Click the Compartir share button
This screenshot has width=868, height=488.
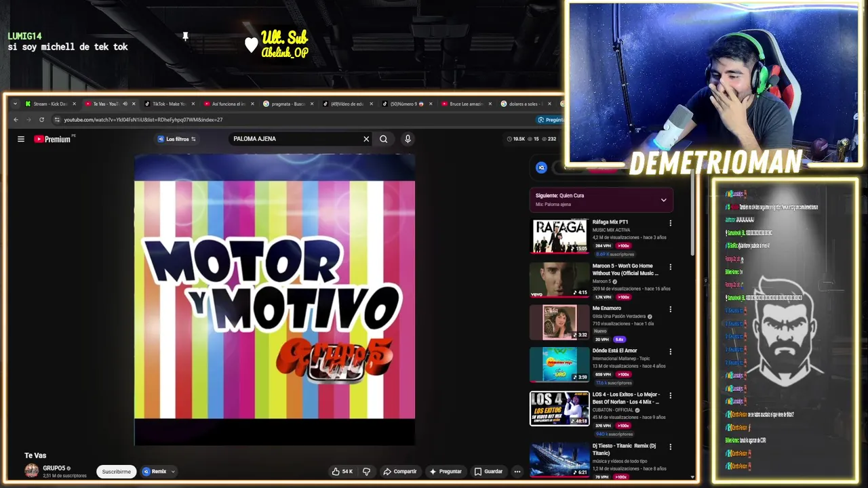[x=400, y=472]
